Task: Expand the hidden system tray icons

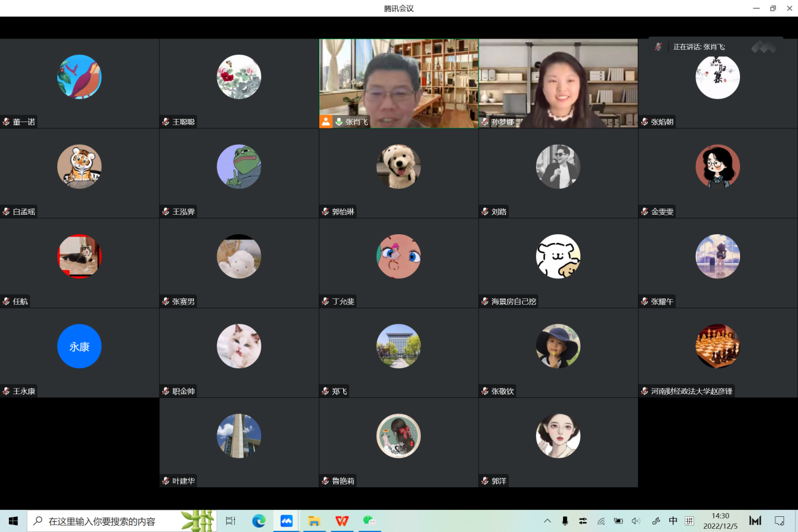Action: 547,521
